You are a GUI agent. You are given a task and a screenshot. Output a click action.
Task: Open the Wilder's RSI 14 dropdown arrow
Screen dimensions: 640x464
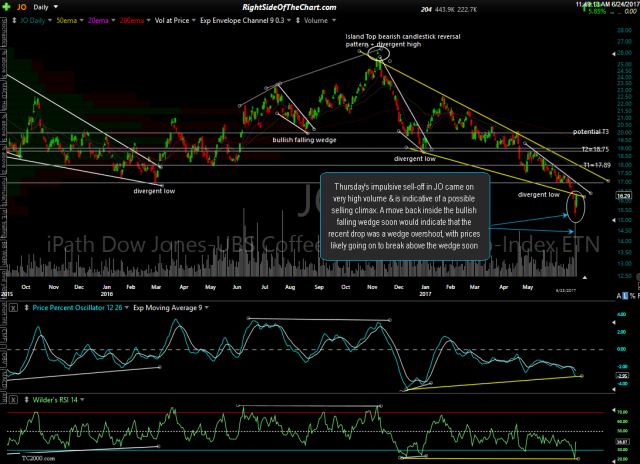(82, 400)
